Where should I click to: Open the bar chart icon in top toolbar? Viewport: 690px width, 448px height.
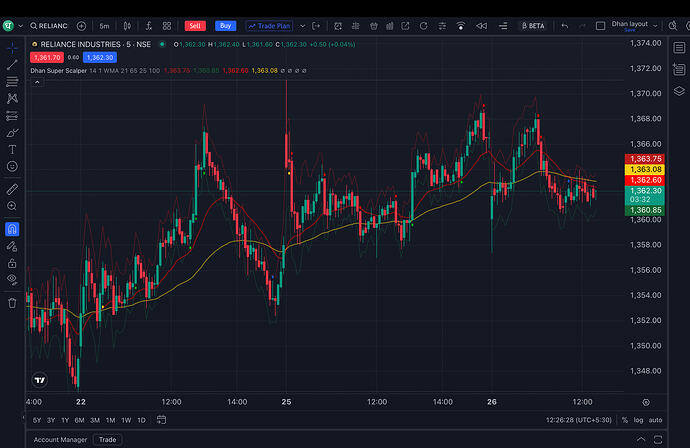pyautogui.click(x=389, y=26)
